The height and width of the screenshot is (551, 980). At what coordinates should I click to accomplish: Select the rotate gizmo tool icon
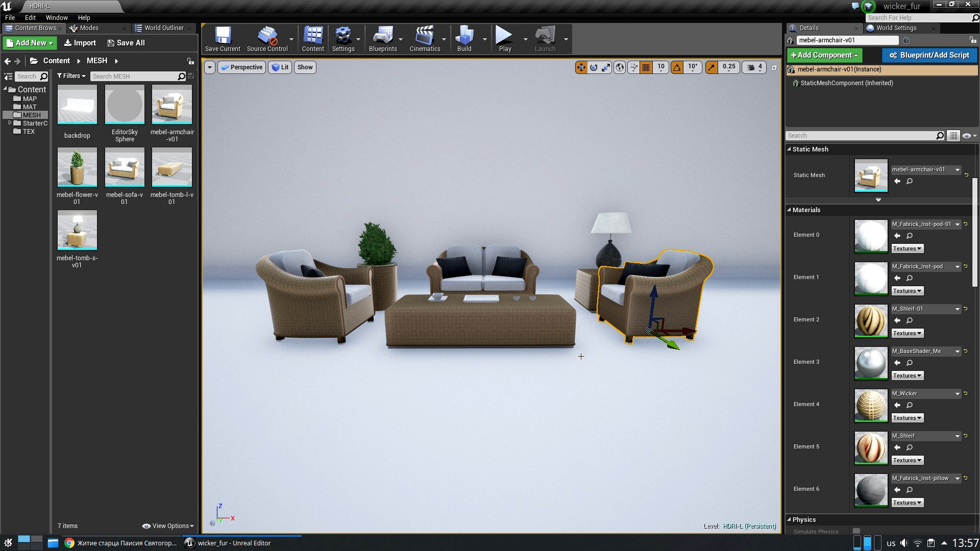[x=594, y=67]
